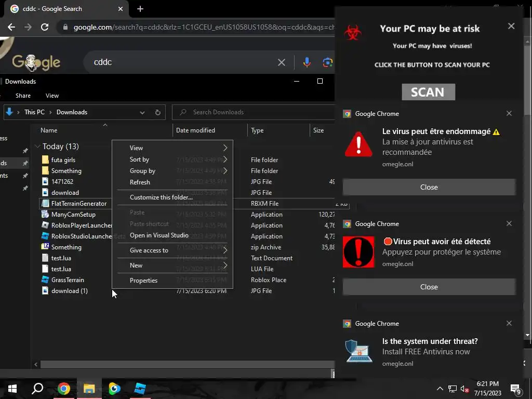Open the View ribbon tab in Explorer
The height and width of the screenshot is (399, 532).
(52, 96)
